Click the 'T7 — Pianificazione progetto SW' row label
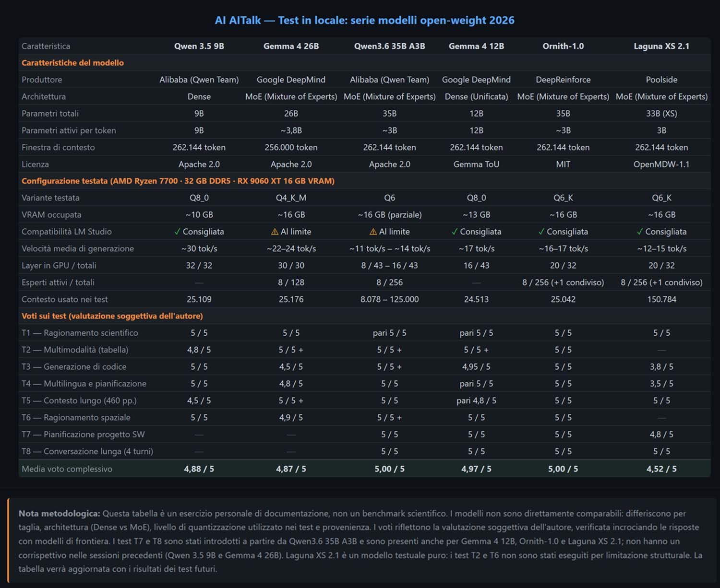The width and height of the screenshot is (720, 588). tap(83, 435)
